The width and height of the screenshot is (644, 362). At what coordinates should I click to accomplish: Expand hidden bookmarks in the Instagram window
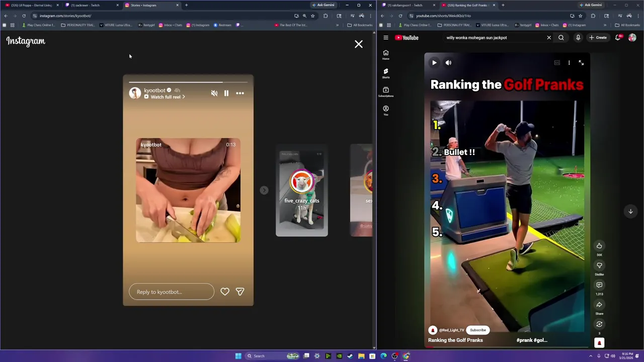click(x=337, y=25)
